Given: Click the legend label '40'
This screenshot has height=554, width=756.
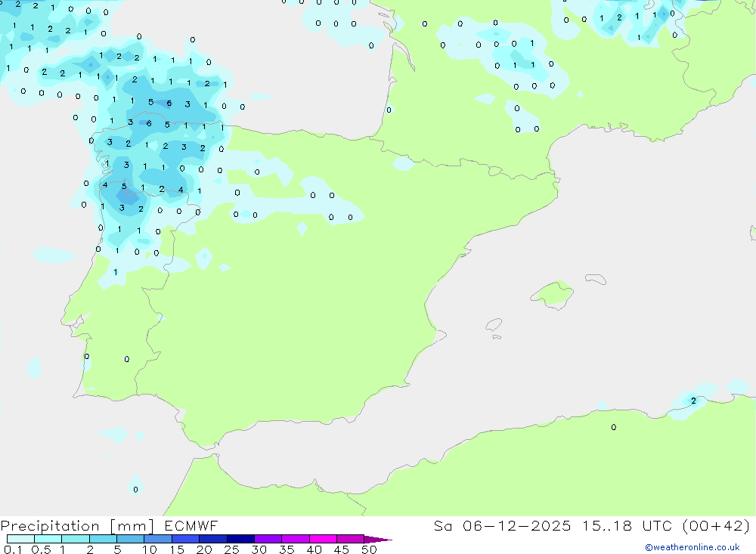Looking at the screenshot, I should click(314, 549).
